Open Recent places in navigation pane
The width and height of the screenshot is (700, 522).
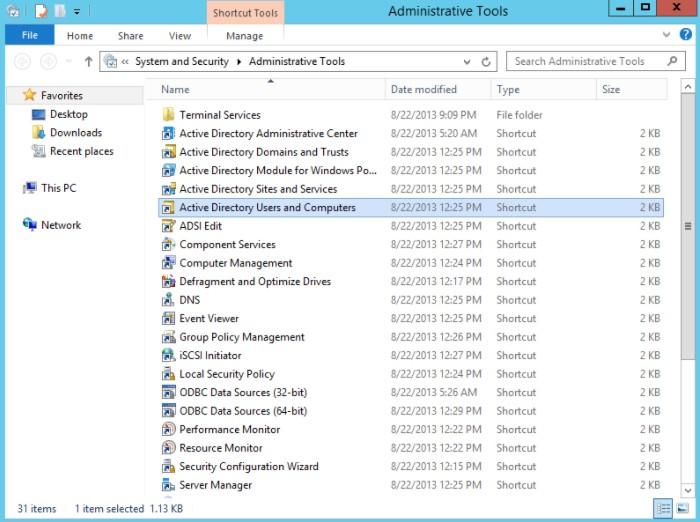coord(82,151)
